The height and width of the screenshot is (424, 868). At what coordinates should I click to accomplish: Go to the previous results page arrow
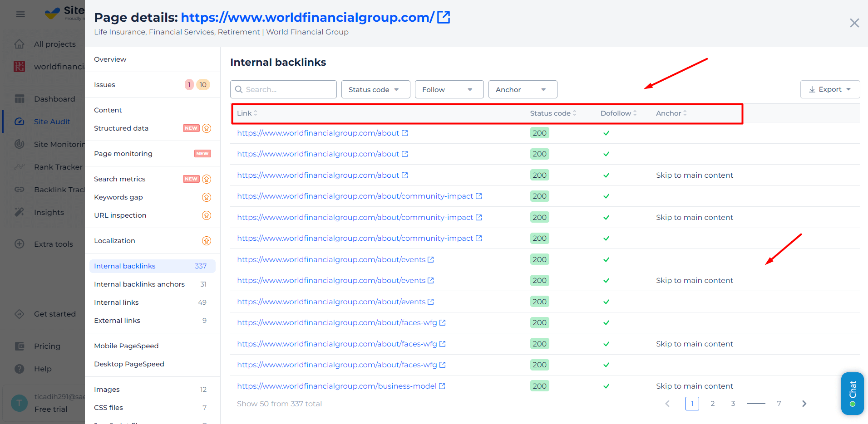coord(667,404)
